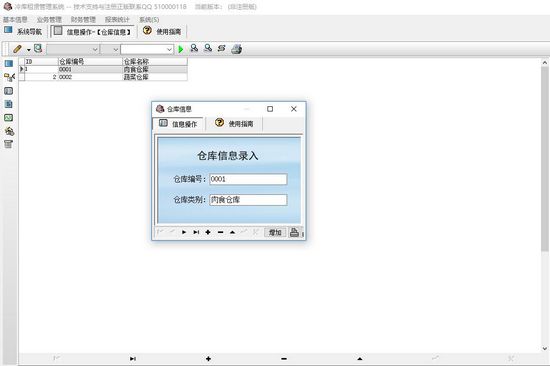
Task: Click the main window vertical scrollbar thumb
Action: click(x=545, y=159)
